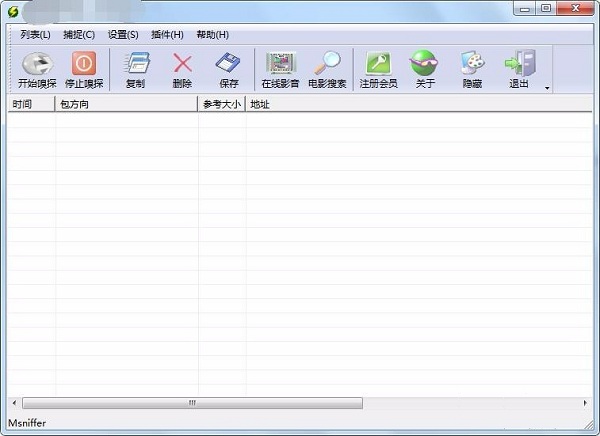Open the 插件(H) menu
600x436 pixels.
tap(167, 34)
